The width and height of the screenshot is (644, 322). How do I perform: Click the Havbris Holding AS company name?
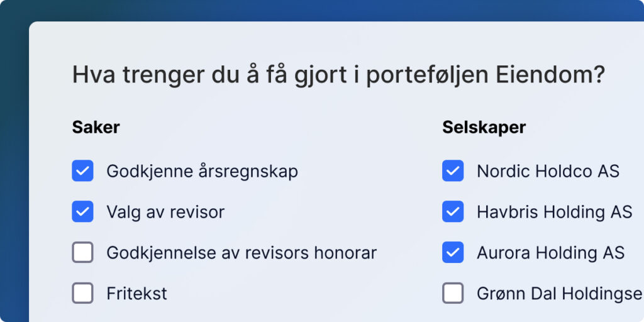point(555,212)
